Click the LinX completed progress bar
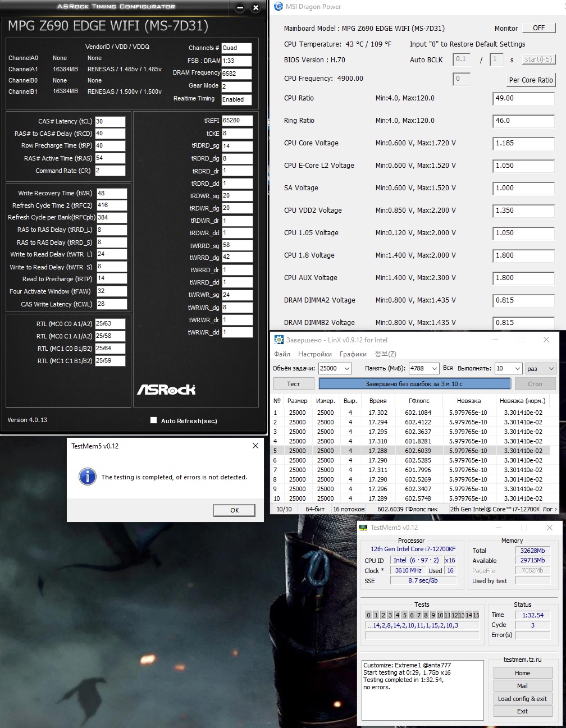The image size is (566, 728). tap(414, 384)
